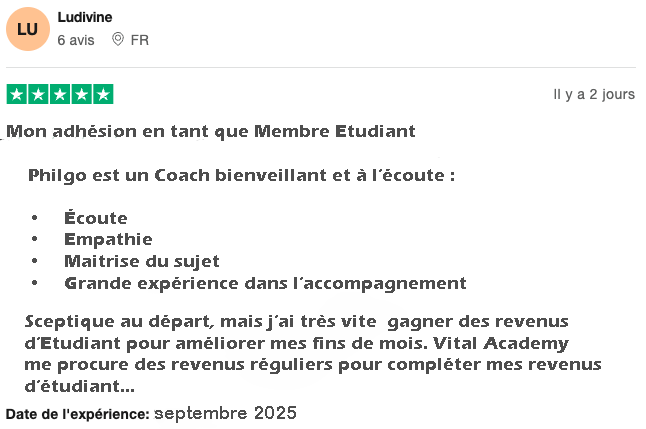646x429 pixels.
Task: Click the "Écoute" bullet item
Action: (x=96, y=217)
